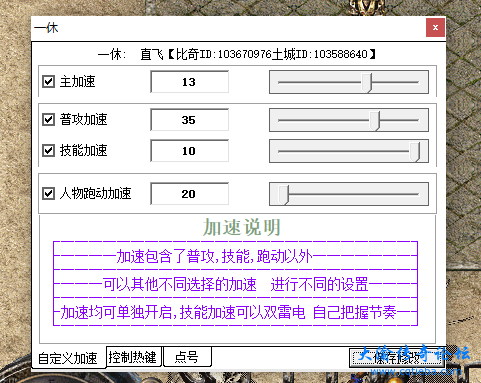Click the 普攻加速 value field showing 35

[189, 120]
